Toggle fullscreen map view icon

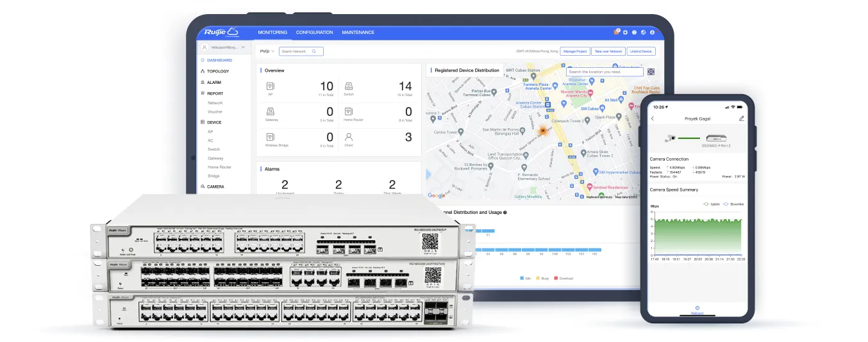[651, 72]
